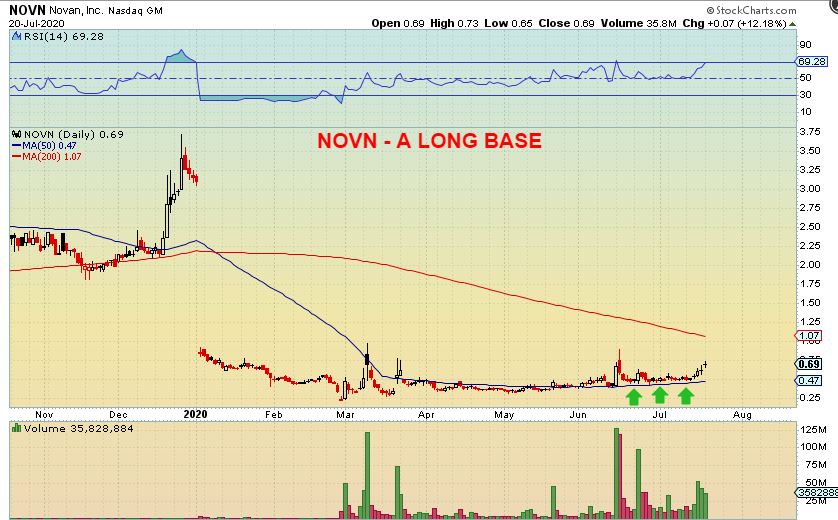Click the High 0.73 value
Image resolution: width=838 pixels, height=520 pixels.
pos(454,24)
